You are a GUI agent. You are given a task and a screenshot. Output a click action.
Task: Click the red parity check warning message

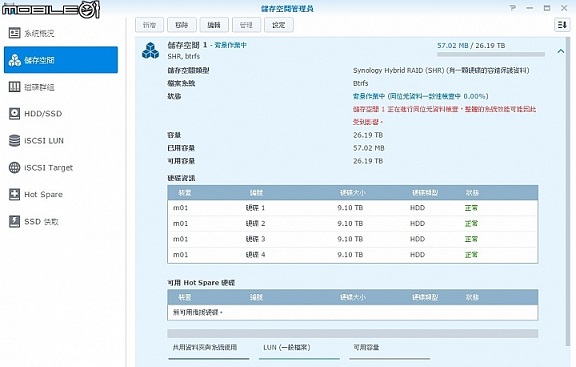[444, 115]
